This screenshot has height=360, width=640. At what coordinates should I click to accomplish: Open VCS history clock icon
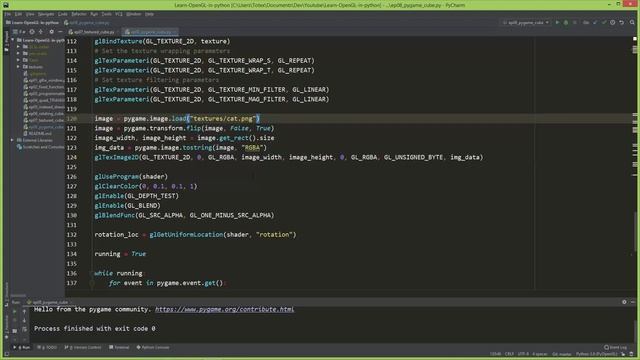coord(613,22)
